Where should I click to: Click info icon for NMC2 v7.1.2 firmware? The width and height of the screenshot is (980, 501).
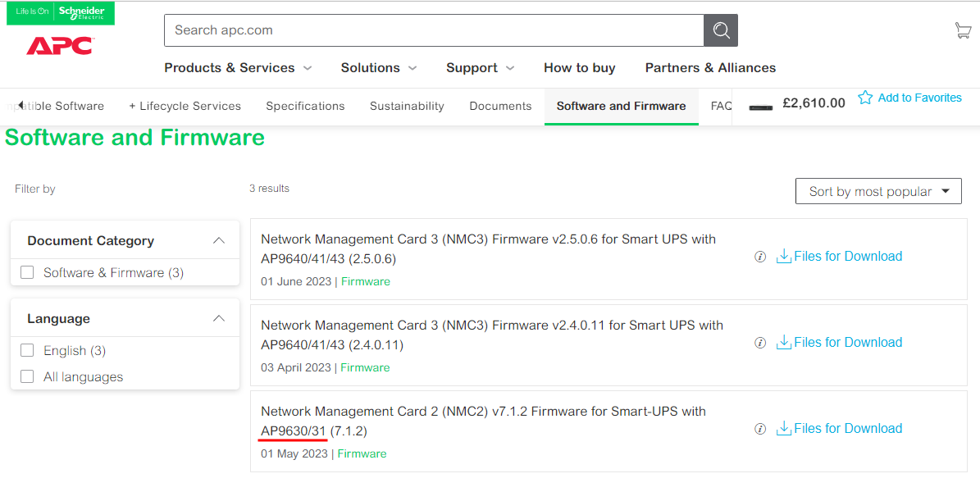click(x=760, y=429)
